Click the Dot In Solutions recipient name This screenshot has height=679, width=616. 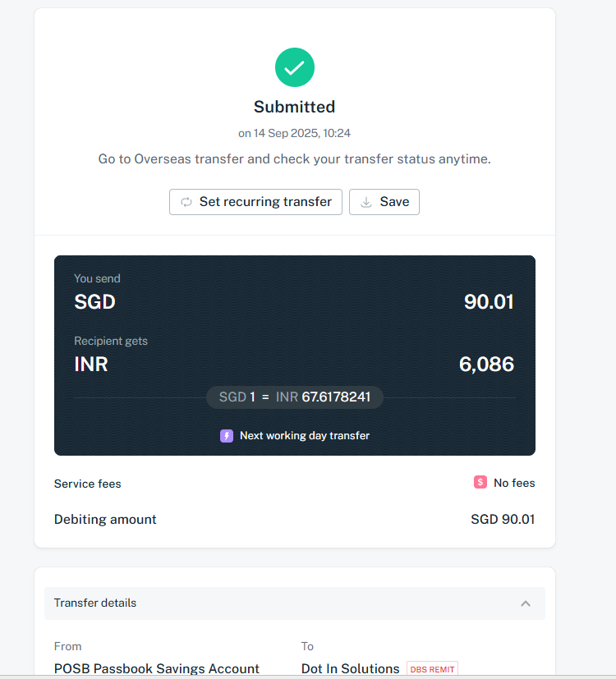(x=350, y=668)
